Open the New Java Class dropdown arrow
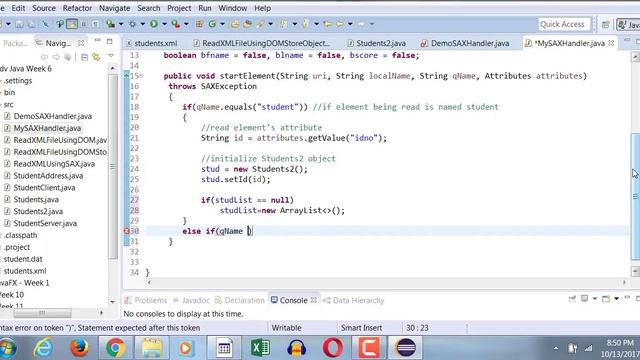 [x=222, y=24]
